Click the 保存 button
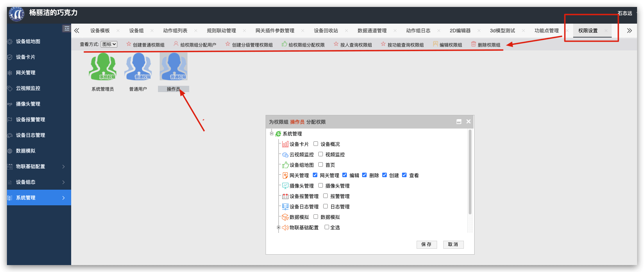The image size is (644, 272). 427,245
